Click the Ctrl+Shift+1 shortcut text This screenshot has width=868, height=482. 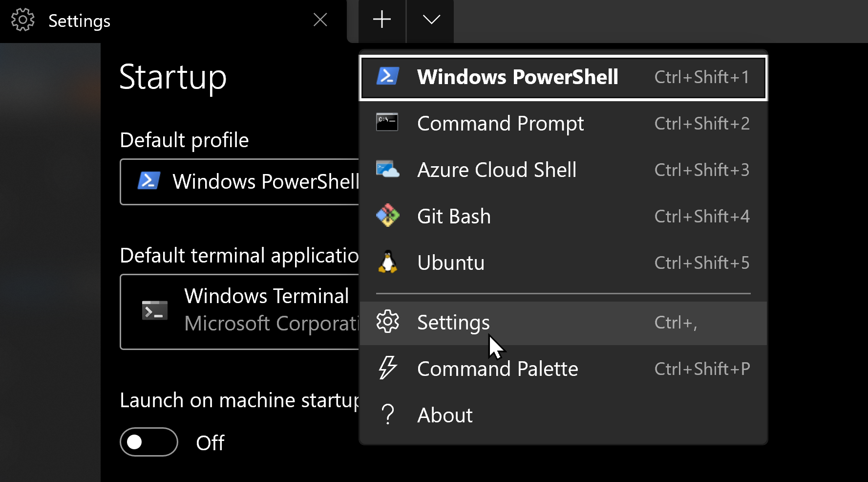pyautogui.click(x=701, y=77)
